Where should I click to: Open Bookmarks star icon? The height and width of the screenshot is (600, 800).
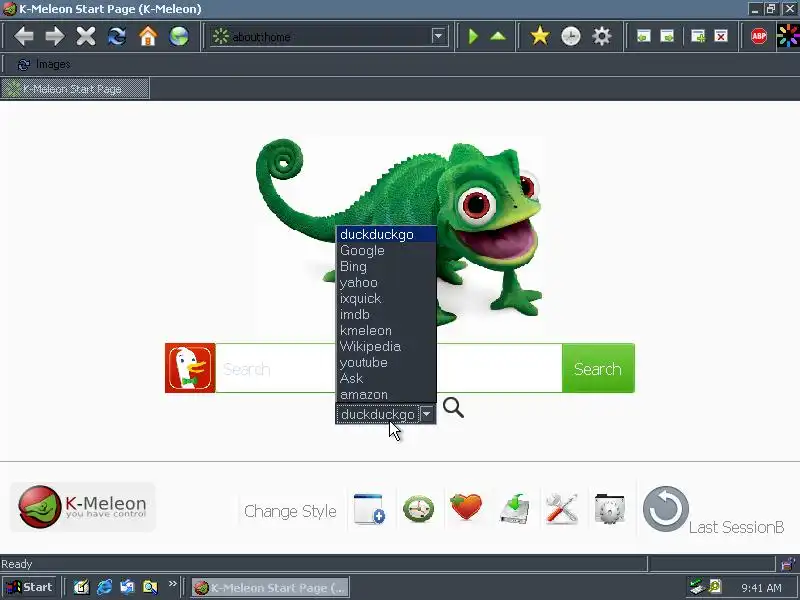pyautogui.click(x=539, y=36)
